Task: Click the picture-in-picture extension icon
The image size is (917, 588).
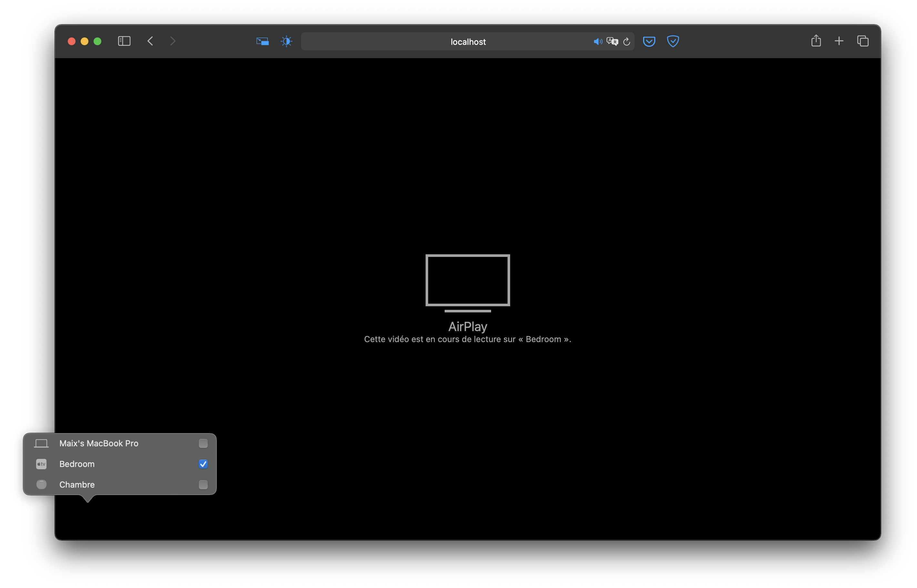Action: (262, 41)
